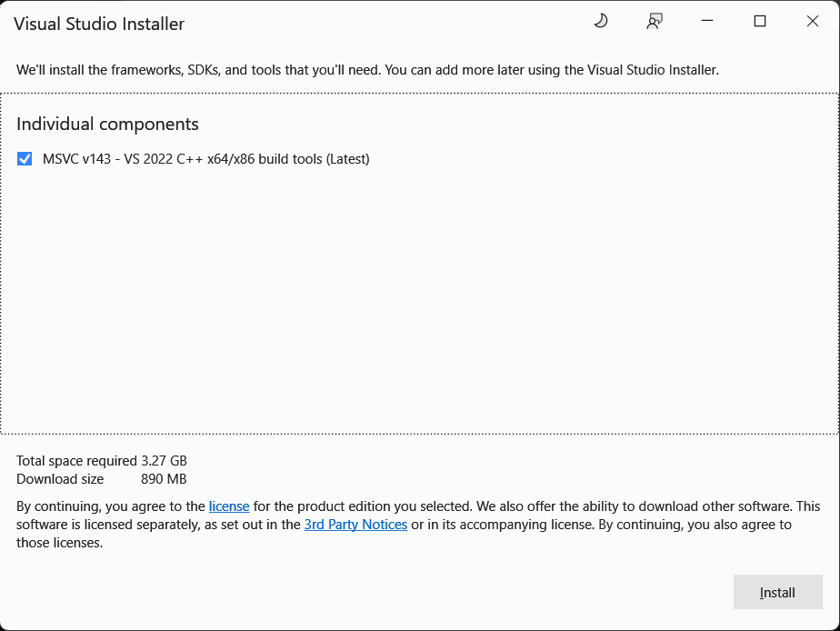Maximize the installer window
The image size is (840, 631).
click(x=760, y=22)
